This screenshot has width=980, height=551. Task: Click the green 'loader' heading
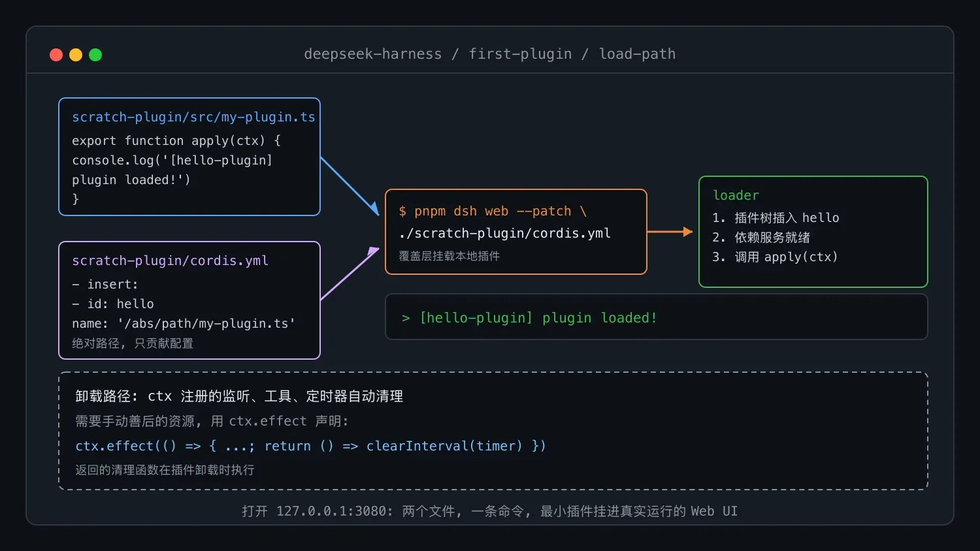tap(736, 195)
